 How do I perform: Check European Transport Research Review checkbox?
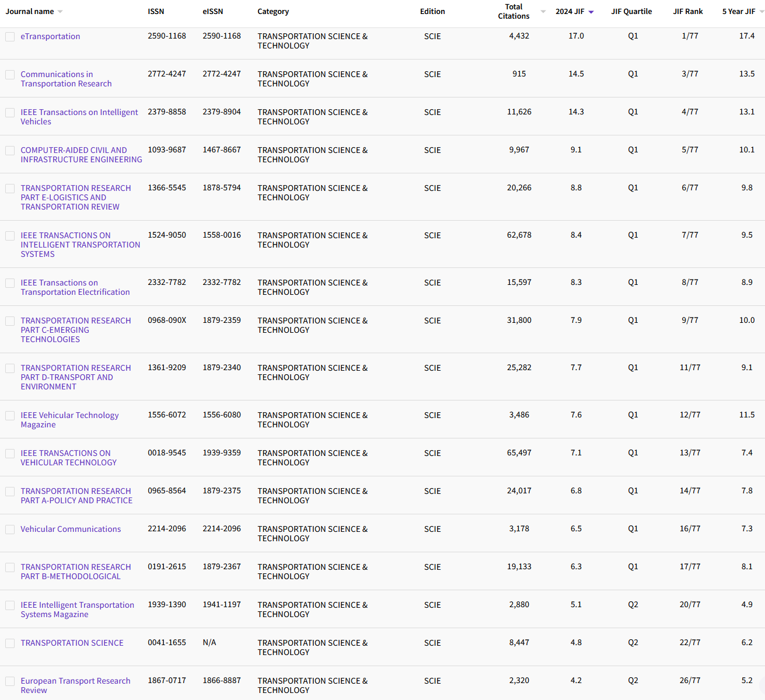[x=9, y=681]
